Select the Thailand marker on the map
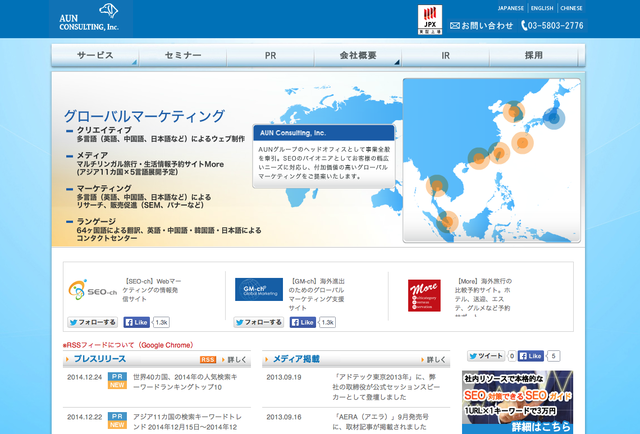This screenshot has height=434, width=640. tap(437, 186)
